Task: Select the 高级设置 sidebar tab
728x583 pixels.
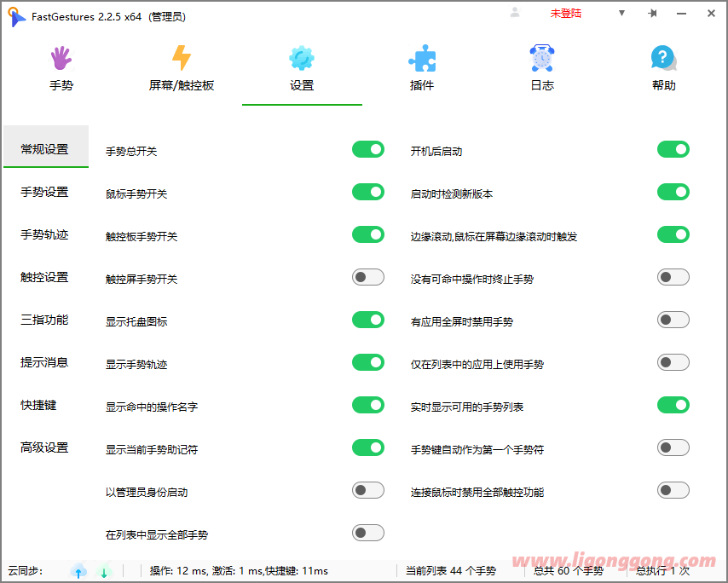Action: [x=44, y=447]
